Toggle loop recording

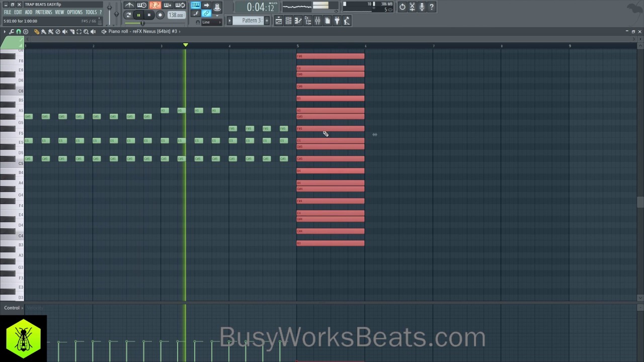tap(180, 6)
